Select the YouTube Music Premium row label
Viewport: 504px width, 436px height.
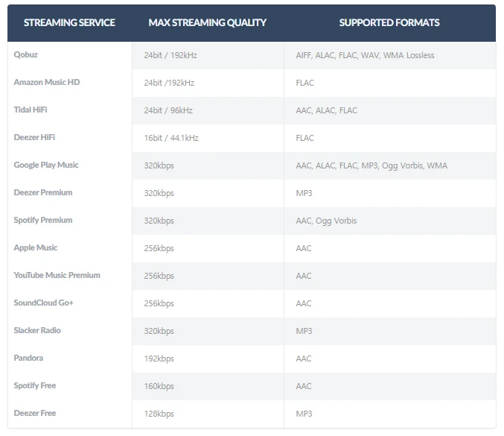coord(57,275)
